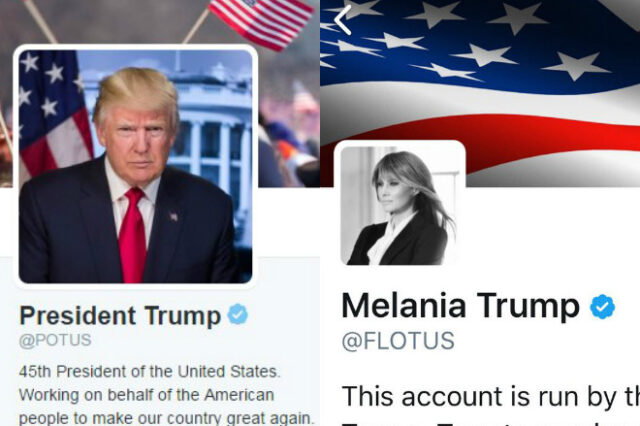Image resolution: width=640 pixels, height=426 pixels.
Task: Select the President Trump display name
Action: coord(120,316)
